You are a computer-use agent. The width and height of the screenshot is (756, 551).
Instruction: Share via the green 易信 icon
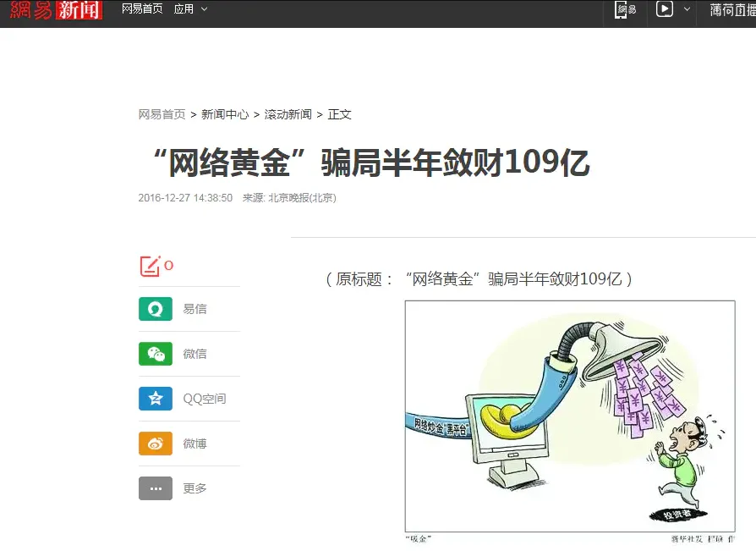click(156, 309)
